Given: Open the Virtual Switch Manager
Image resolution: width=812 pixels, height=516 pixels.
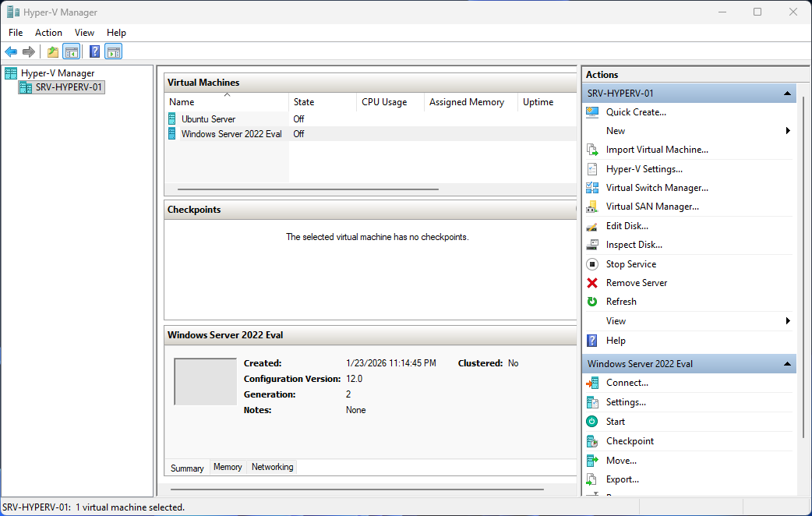Looking at the screenshot, I should (x=657, y=187).
